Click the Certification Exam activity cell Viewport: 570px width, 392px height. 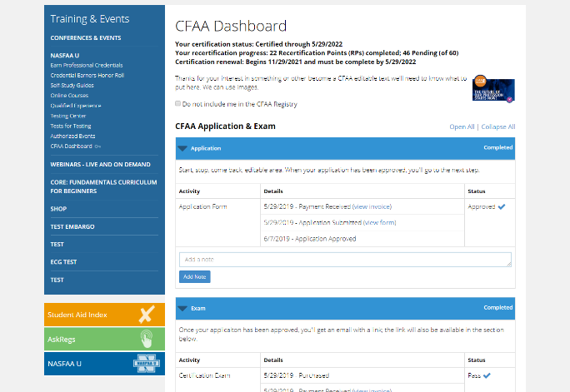click(204, 375)
